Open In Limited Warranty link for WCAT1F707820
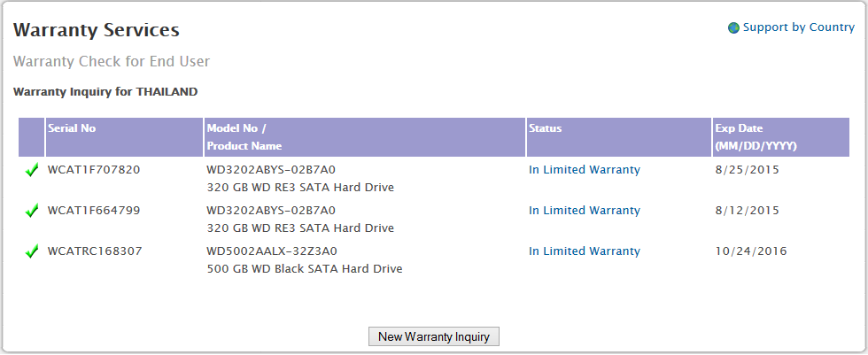 (x=584, y=170)
